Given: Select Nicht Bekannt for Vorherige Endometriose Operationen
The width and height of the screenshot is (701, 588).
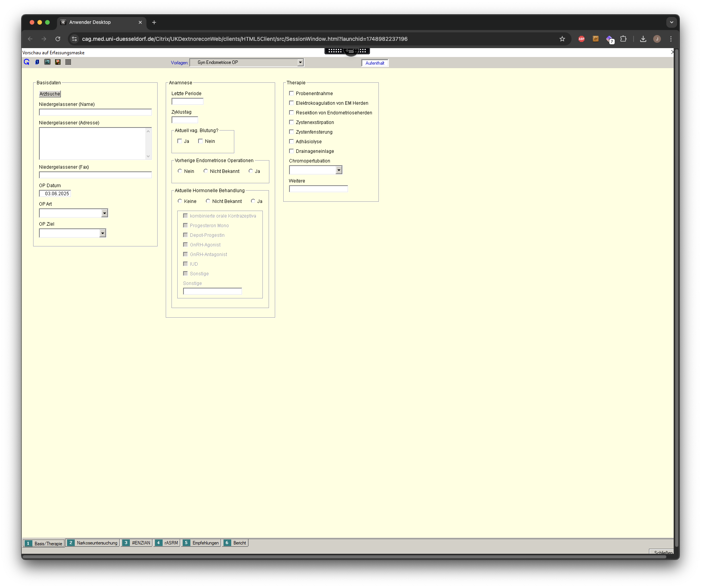Looking at the screenshot, I should (206, 171).
